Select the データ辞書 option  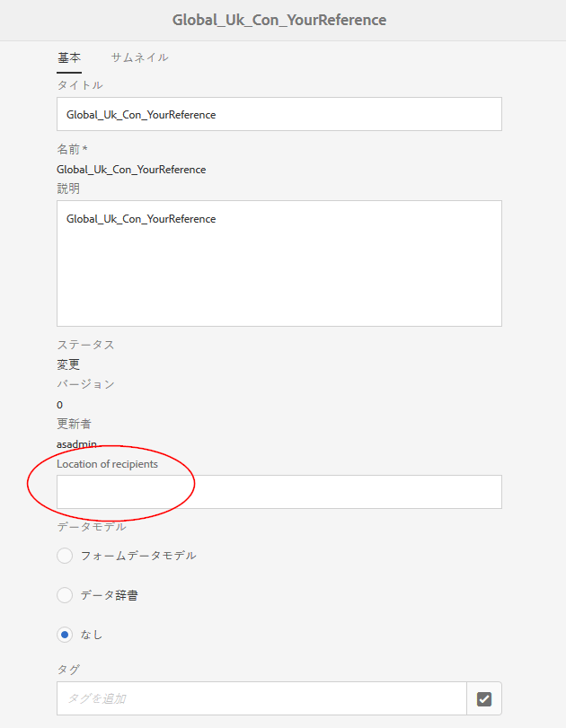(x=64, y=595)
